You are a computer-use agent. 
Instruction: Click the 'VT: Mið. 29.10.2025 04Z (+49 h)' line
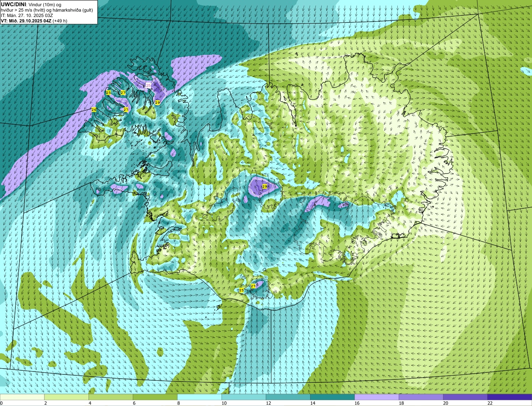coord(34,20)
